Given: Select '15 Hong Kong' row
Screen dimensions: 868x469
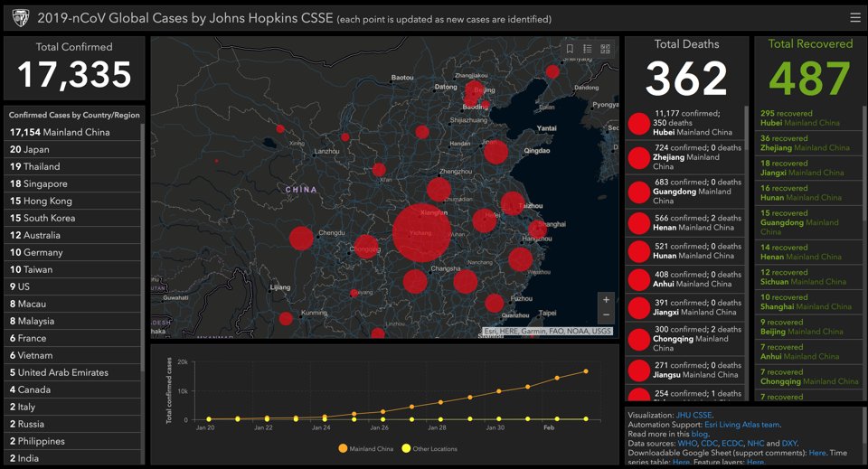Looking at the screenshot, I should tap(72, 201).
